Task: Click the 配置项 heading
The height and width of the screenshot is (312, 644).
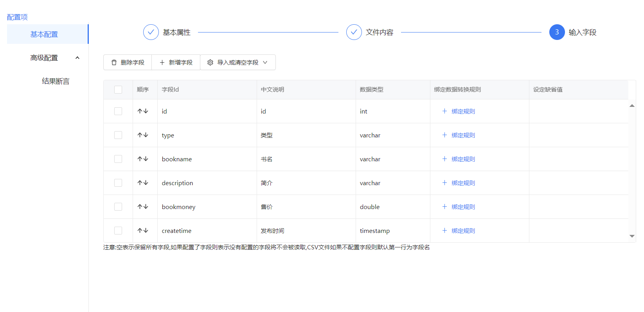Action: 17,17
